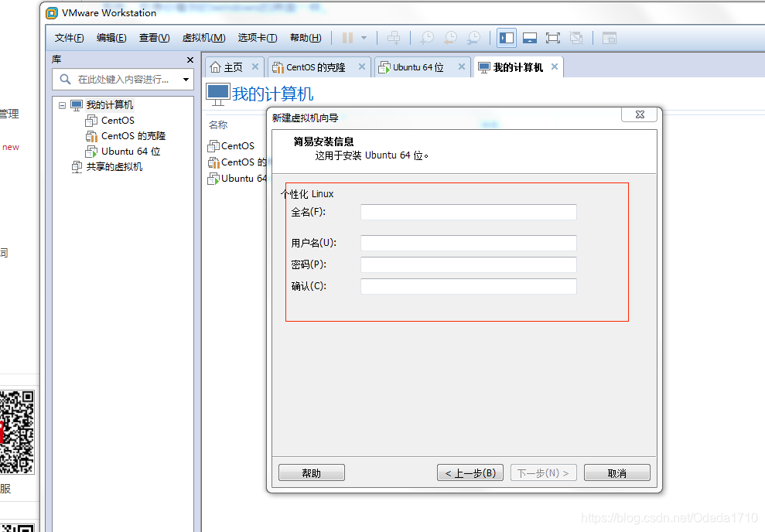
Task: Close the 新建虚拟机向导 dialog
Action: [640, 114]
